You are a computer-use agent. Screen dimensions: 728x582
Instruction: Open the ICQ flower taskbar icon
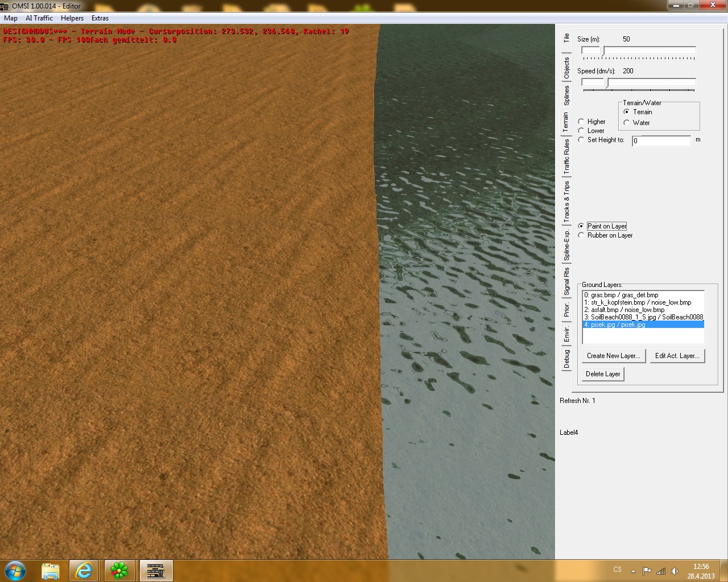pyautogui.click(x=119, y=570)
